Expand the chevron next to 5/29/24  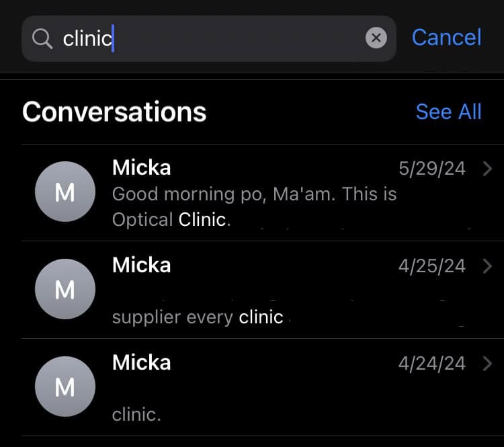[488, 169]
